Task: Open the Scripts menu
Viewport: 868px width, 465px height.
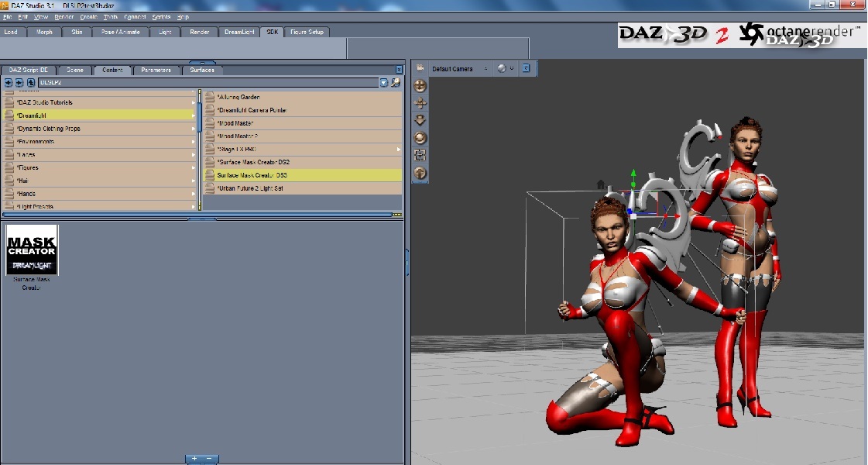Action: (x=161, y=17)
